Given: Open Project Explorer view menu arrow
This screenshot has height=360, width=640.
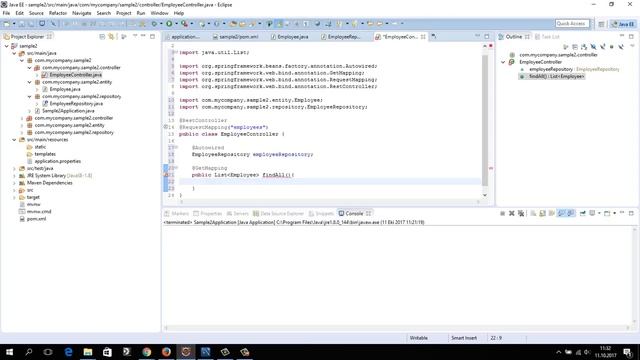Looking at the screenshot, I should pos(135,36).
